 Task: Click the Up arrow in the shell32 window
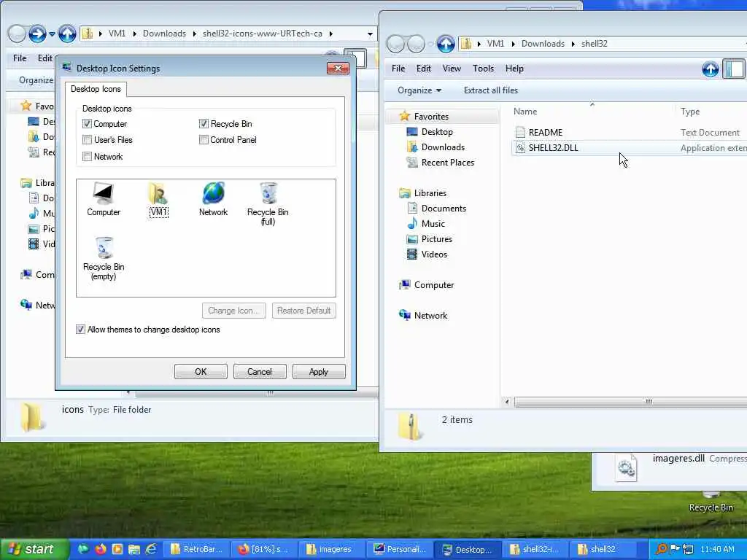[x=446, y=44]
